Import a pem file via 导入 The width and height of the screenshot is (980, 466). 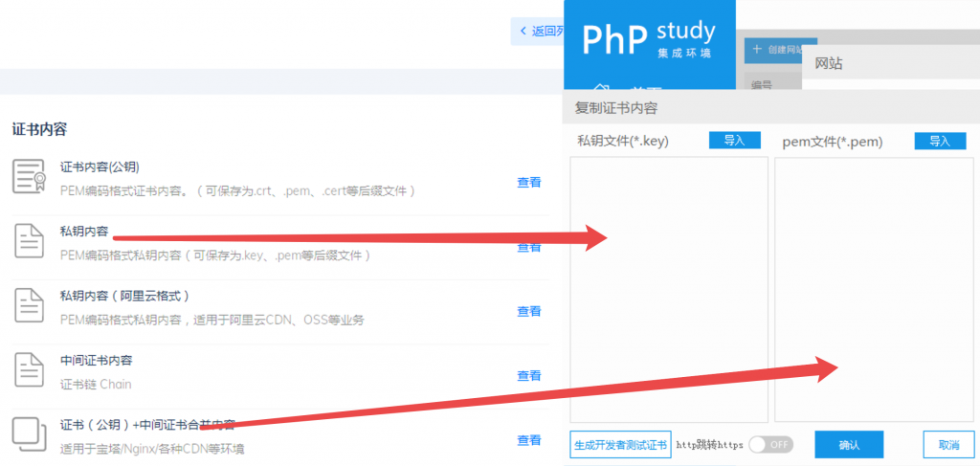(940, 141)
